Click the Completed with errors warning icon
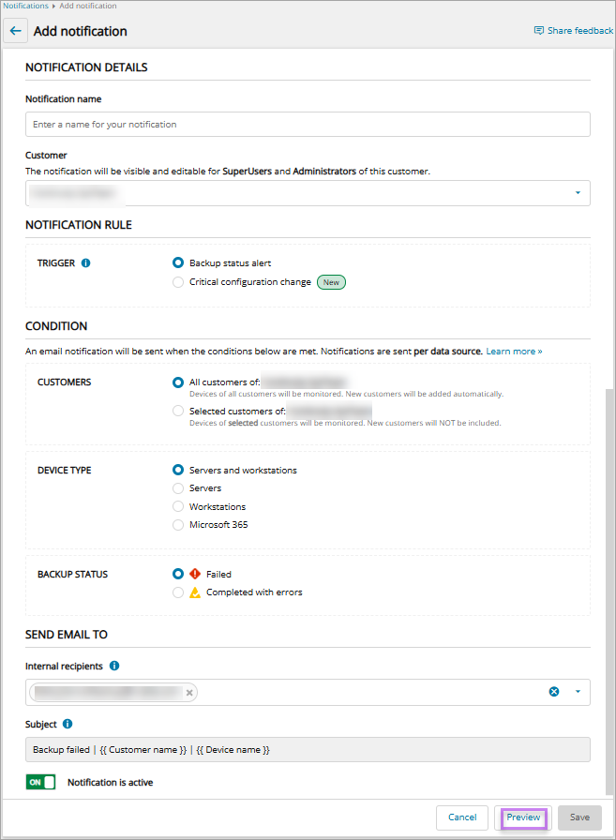This screenshot has width=616, height=840. [x=195, y=592]
